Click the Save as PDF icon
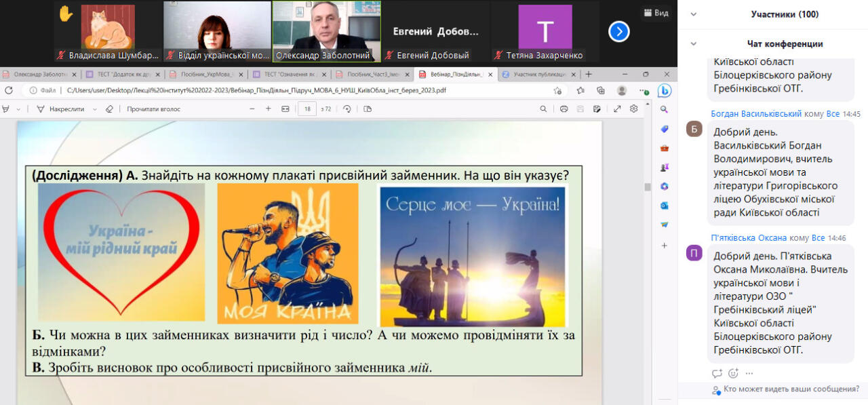868x405 pixels. click(x=597, y=109)
